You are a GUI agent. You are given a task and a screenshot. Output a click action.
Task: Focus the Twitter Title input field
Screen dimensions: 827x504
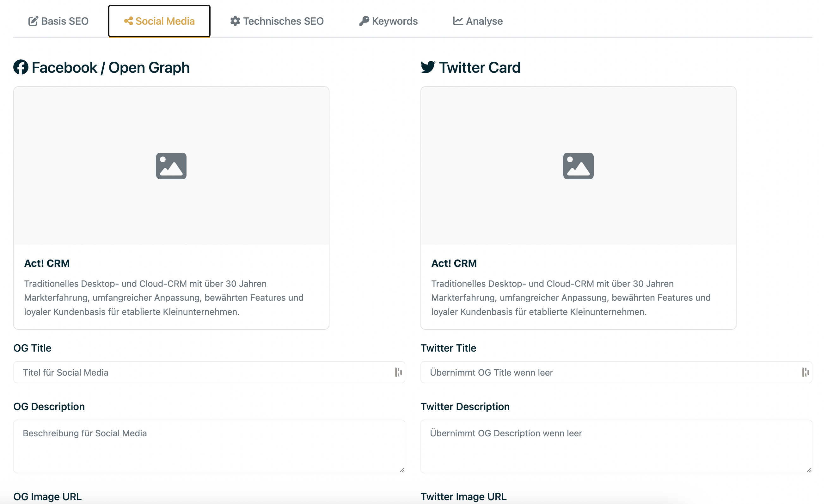616,372
